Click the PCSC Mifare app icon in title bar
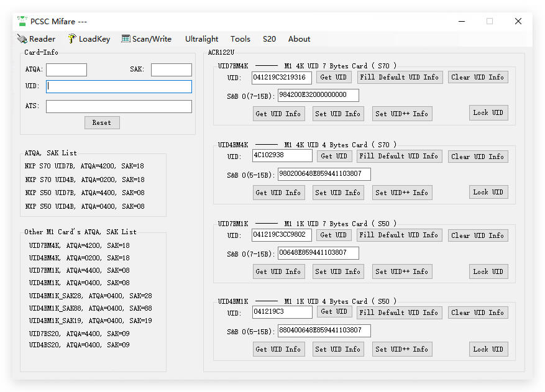 22,21
